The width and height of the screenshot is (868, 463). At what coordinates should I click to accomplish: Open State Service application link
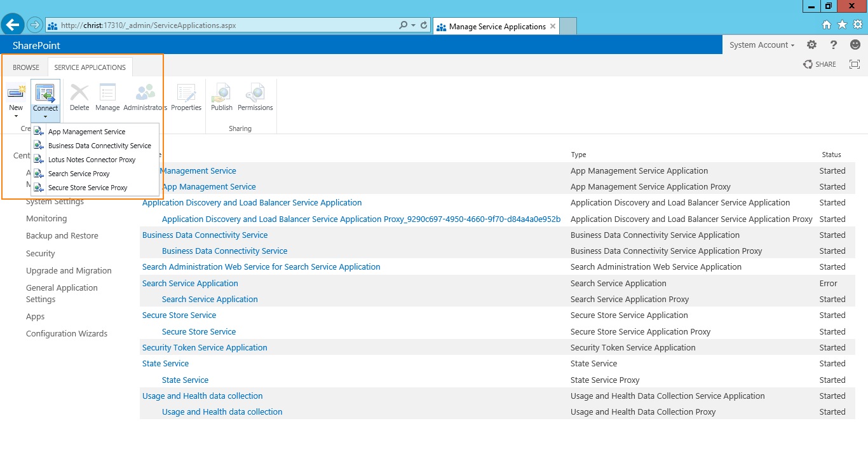click(x=165, y=363)
